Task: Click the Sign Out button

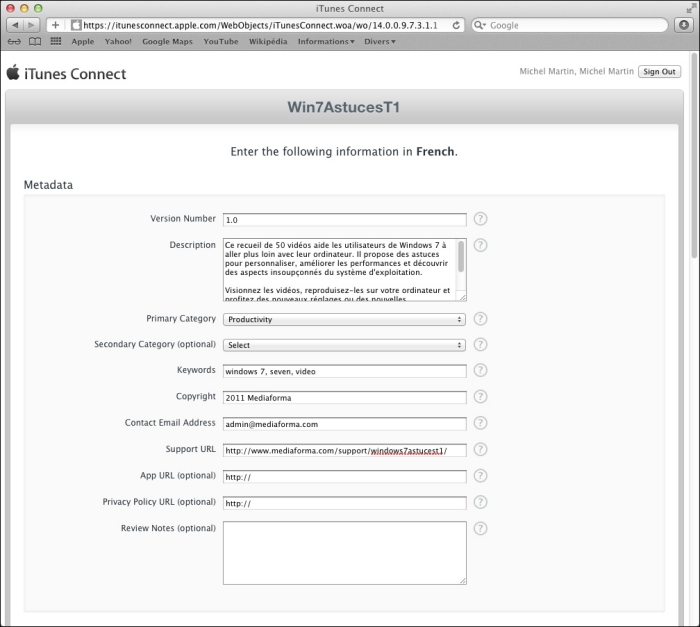Action: (x=659, y=72)
